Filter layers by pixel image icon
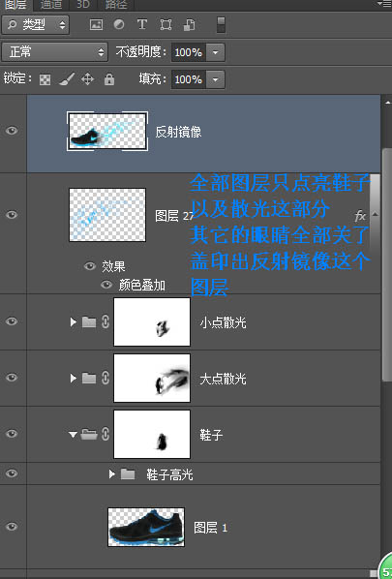Image resolution: width=392 pixels, height=579 pixels. (x=96, y=25)
